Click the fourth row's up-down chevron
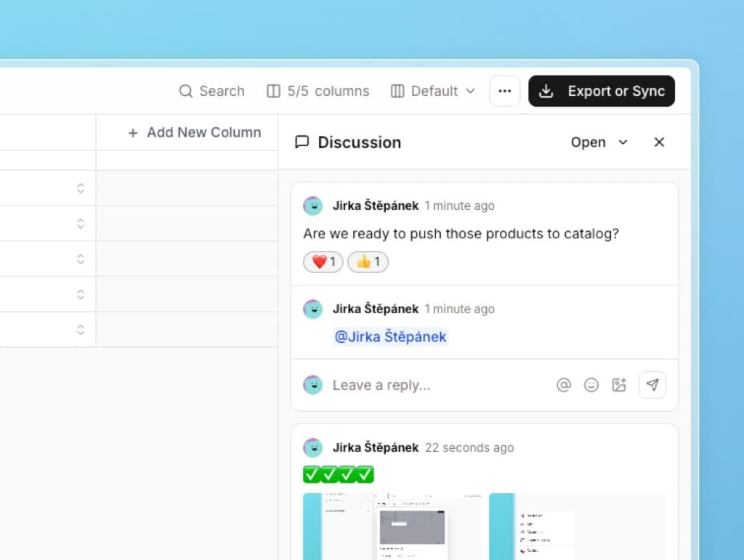 pos(80,294)
